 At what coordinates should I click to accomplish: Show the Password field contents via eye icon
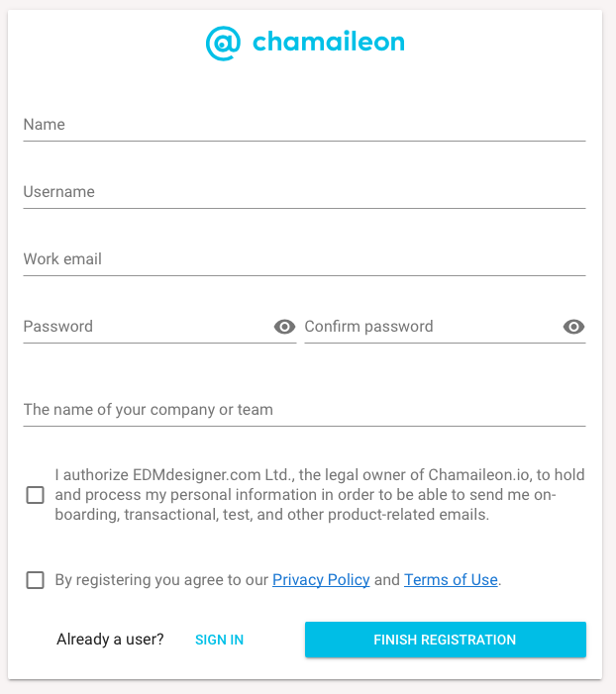(x=284, y=327)
